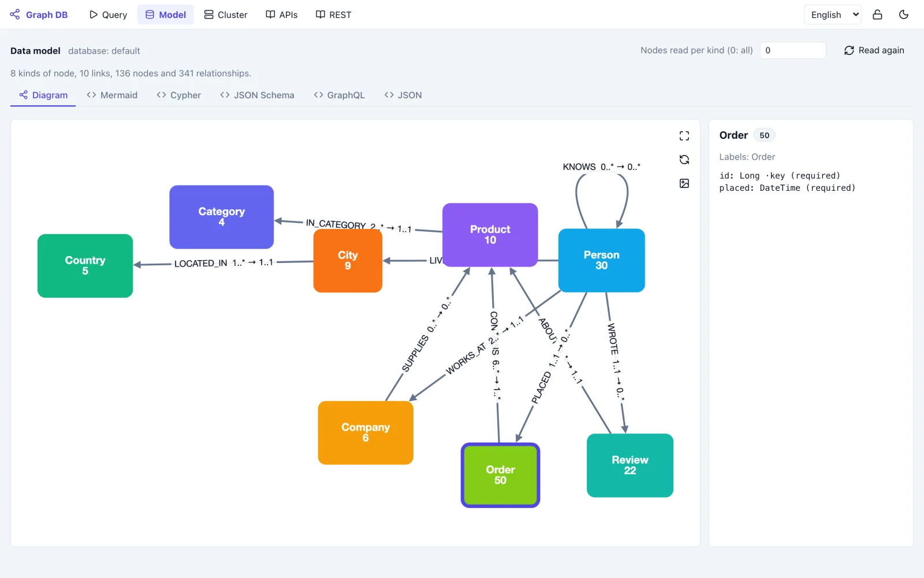Reset the diagram layout icon
This screenshot has height=578, width=924.
coord(684,160)
